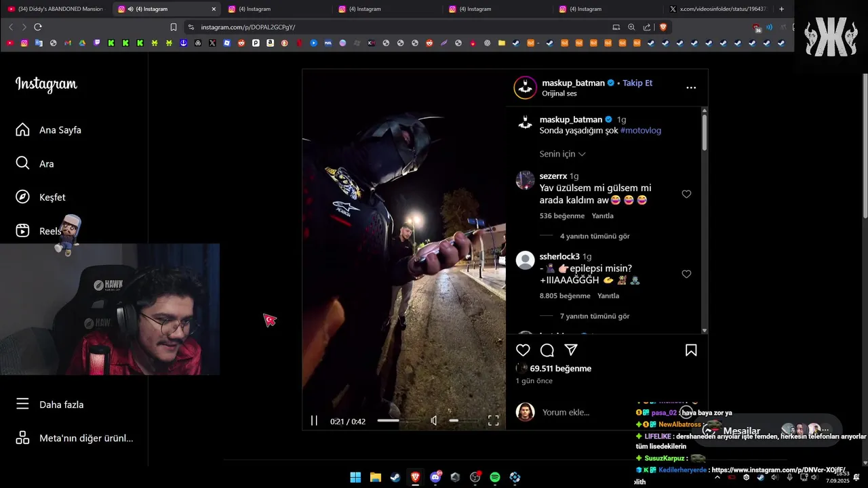Open Twitch bookmark in bookmarks bar

(96, 43)
